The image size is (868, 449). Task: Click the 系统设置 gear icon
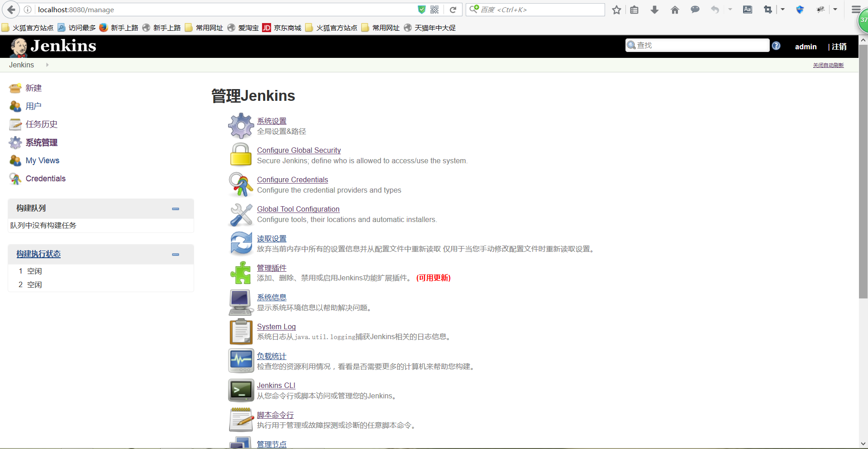click(x=241, y=126)
